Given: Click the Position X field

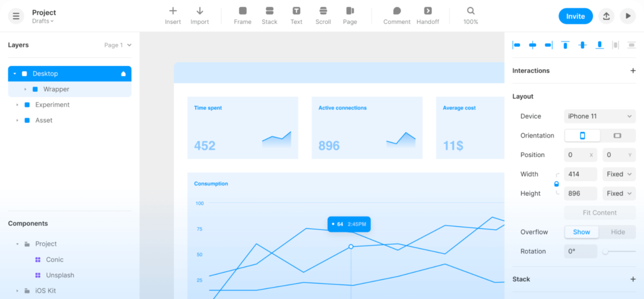Looking at the screenshot, I should (580, 155).
